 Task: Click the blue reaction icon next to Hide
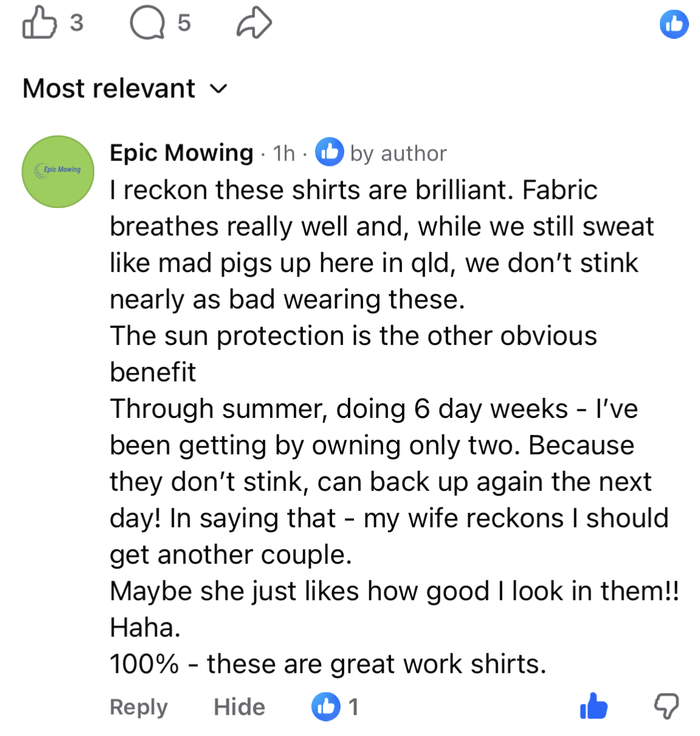[326, 707]
